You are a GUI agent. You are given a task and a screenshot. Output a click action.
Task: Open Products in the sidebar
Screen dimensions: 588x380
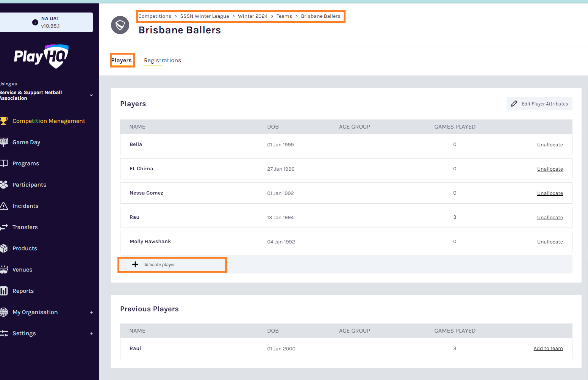click(25, 248)
